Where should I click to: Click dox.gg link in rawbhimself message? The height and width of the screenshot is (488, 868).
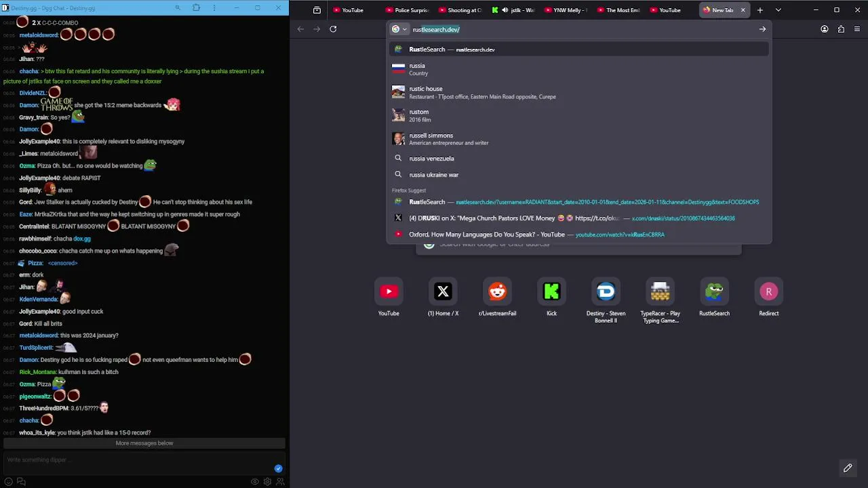pos(82,239)
